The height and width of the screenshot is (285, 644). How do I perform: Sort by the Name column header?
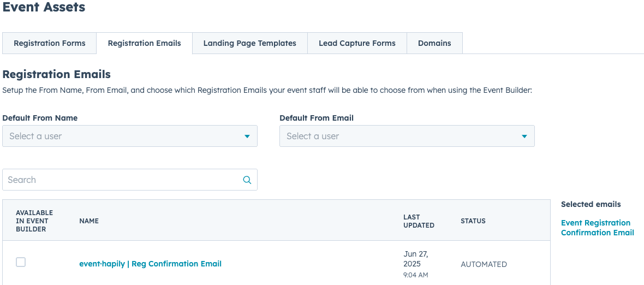[x=89, y=221]
